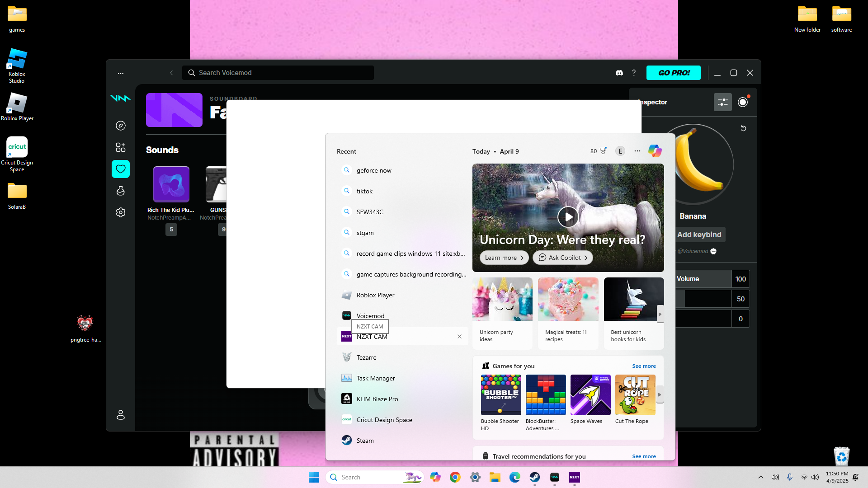Open the Voicemod Discord link icon
This screenshot has width=868, height=488.
click(x=619, y=73)
